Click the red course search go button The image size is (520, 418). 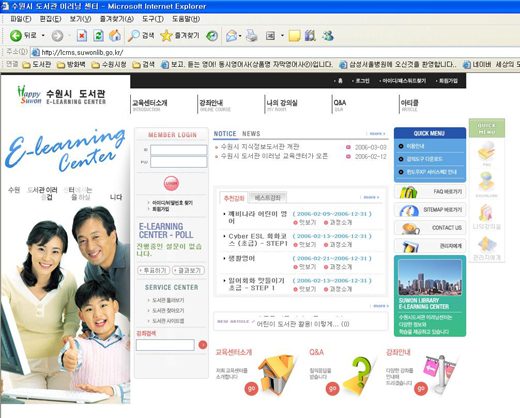202,345
